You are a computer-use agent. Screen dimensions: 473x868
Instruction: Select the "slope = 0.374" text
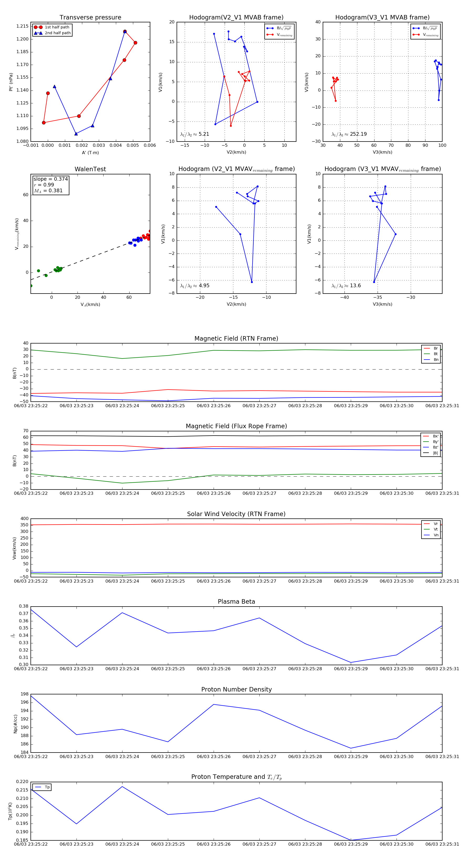point(50,179)
